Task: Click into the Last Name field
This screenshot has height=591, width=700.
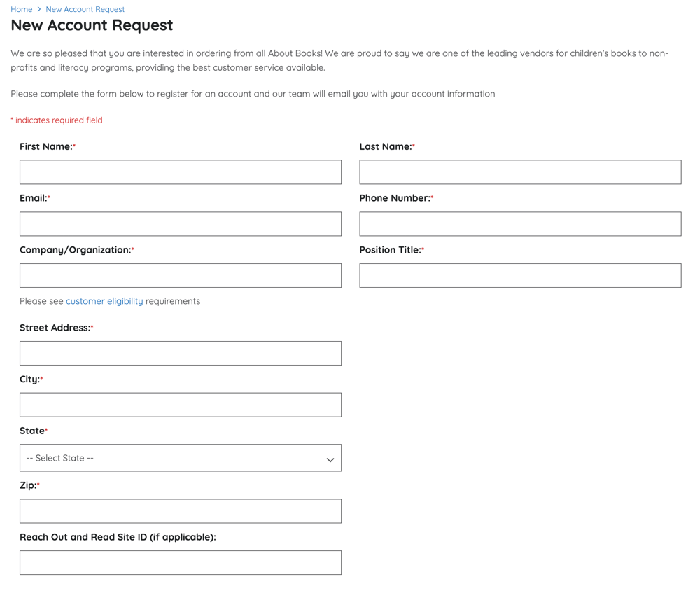Action: 520,172
